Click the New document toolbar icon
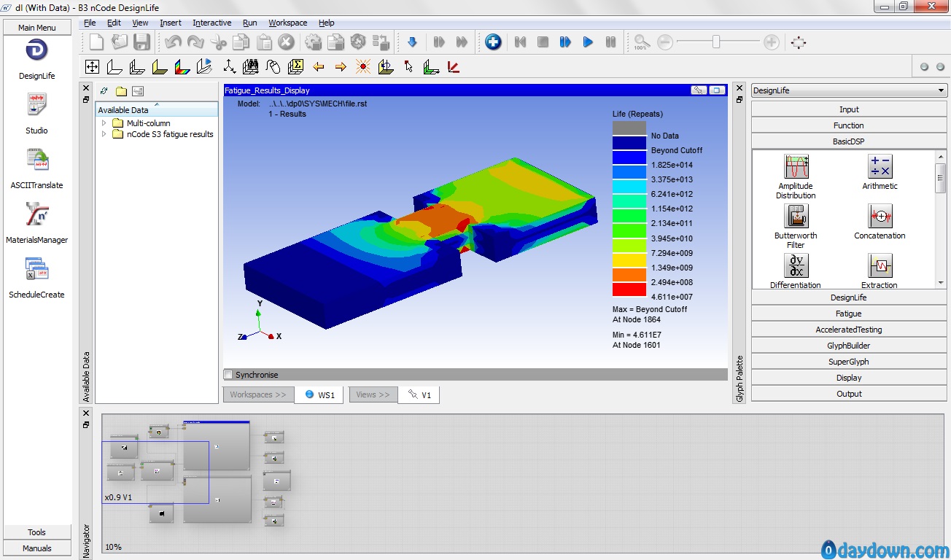Viewport: 951px width, 560px height. click(97, 42)
